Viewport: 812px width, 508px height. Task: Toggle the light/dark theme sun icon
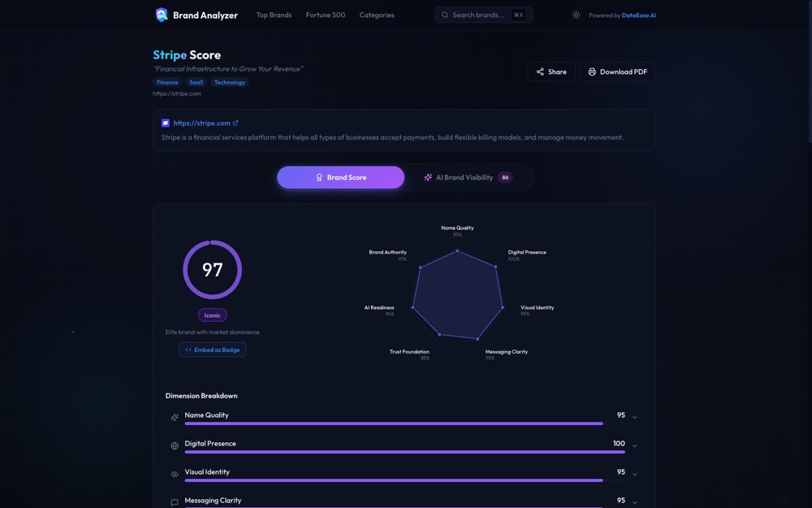[x=576, y=15]
